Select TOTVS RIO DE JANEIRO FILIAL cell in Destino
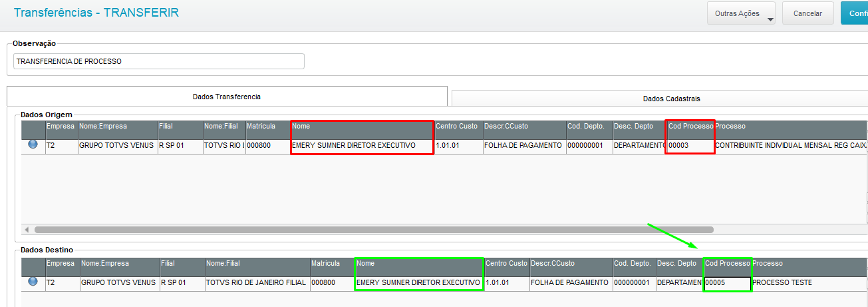868x307 pixels. pos(257,283)
